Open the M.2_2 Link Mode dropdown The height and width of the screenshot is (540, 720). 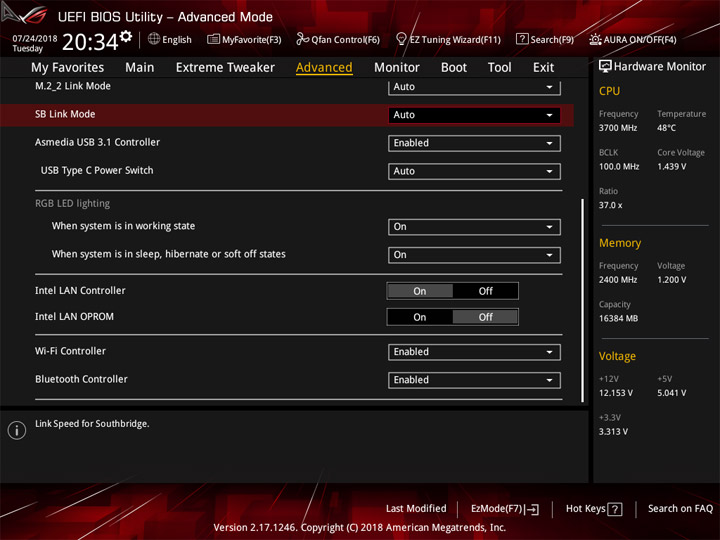point(474,87)
